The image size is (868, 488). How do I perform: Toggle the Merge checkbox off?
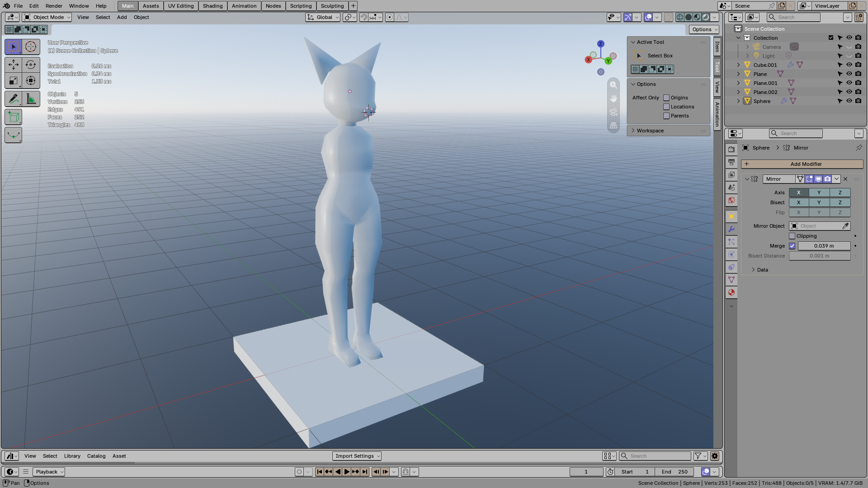pyautogui.click(x=792, y=246)
